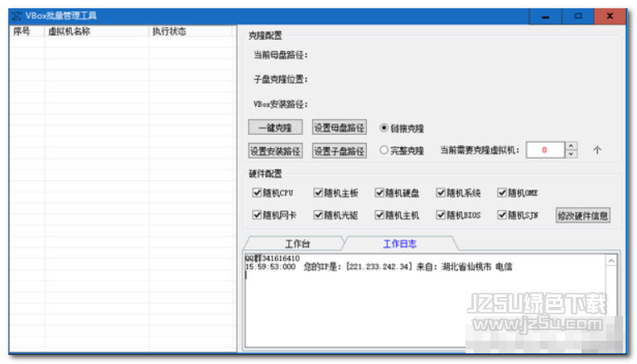Minimize the VBox批量管理工具 window
Viewport: 637px width, 364px height.
(545, 17)
